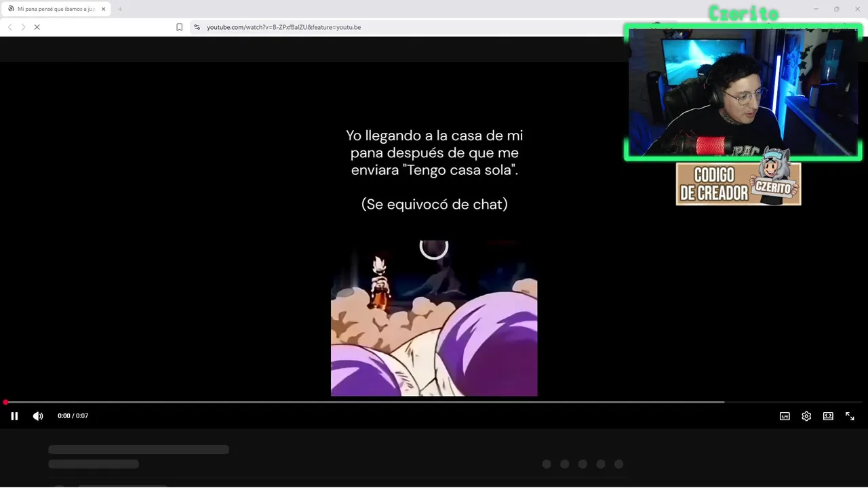This screenshot has height=488, width=868.
Task: Click '(Se equivocó de chat)' text
Action: [x=434, y=204]
